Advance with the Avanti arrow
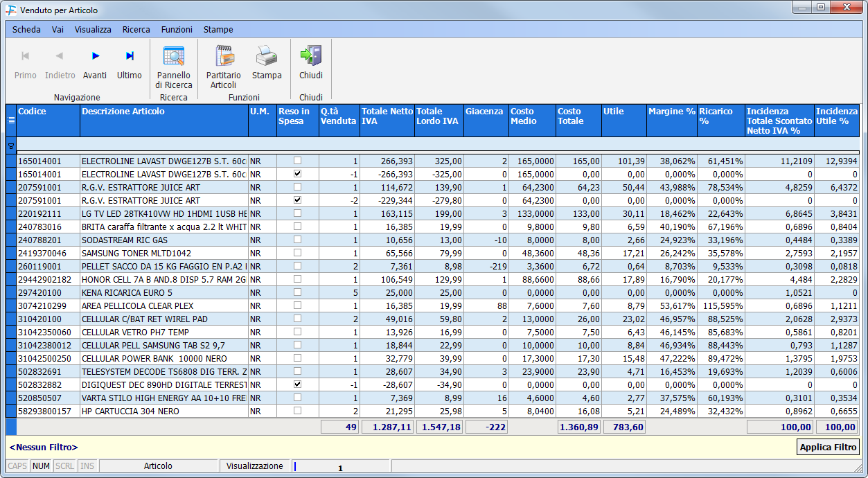Screen dimensions: 868x478 [95, 64]
